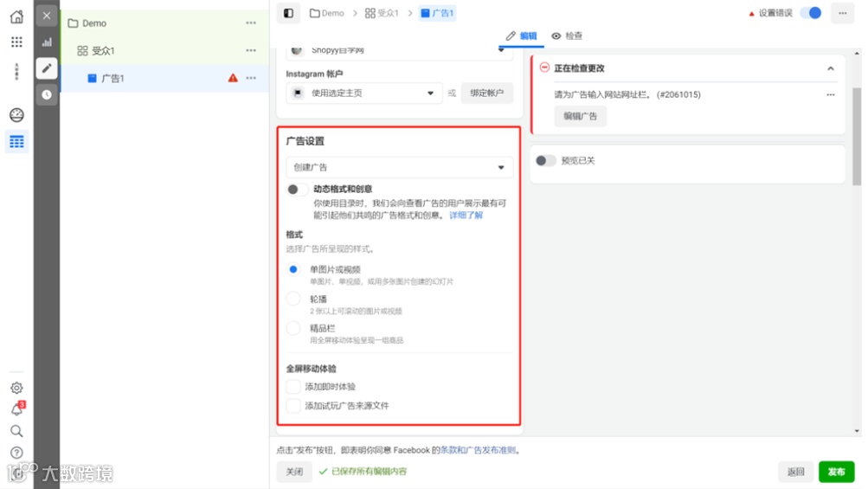This screenshot has width=868, height=489.
Task: Select the Ads Manager table icon
Action: point(16,142)
